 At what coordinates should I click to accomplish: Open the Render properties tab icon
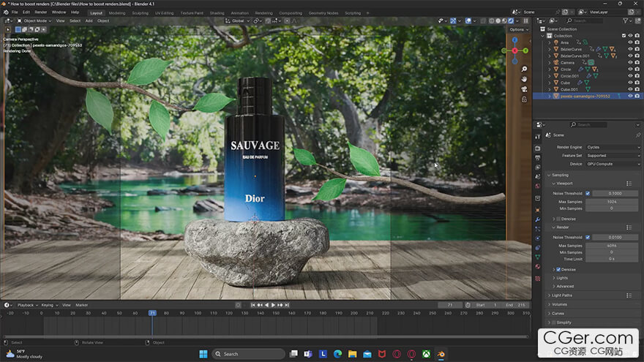538,148
